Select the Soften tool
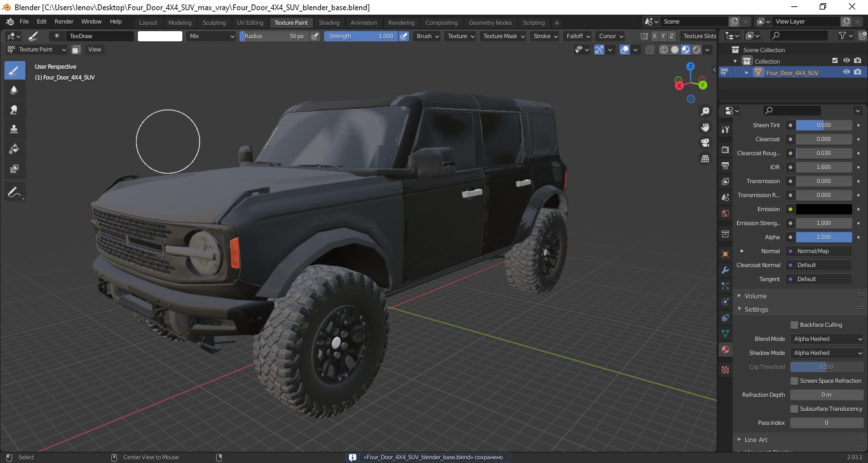The height and width of the screenshot is (463, 868). pos(15,90)
